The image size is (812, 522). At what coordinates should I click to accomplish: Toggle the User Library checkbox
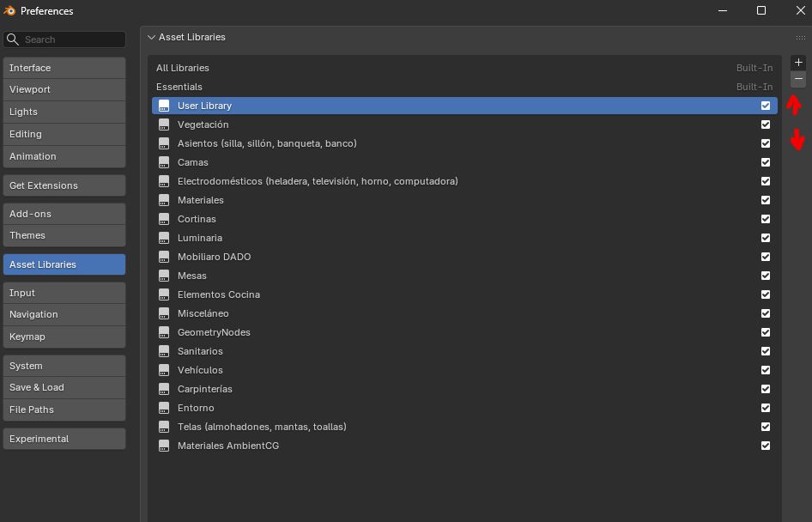pos(766,106)
